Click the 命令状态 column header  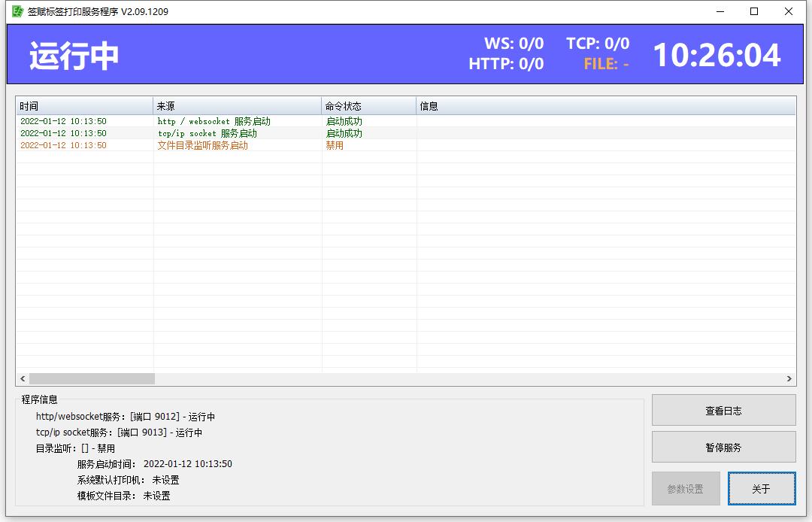(x=368, y=105)
